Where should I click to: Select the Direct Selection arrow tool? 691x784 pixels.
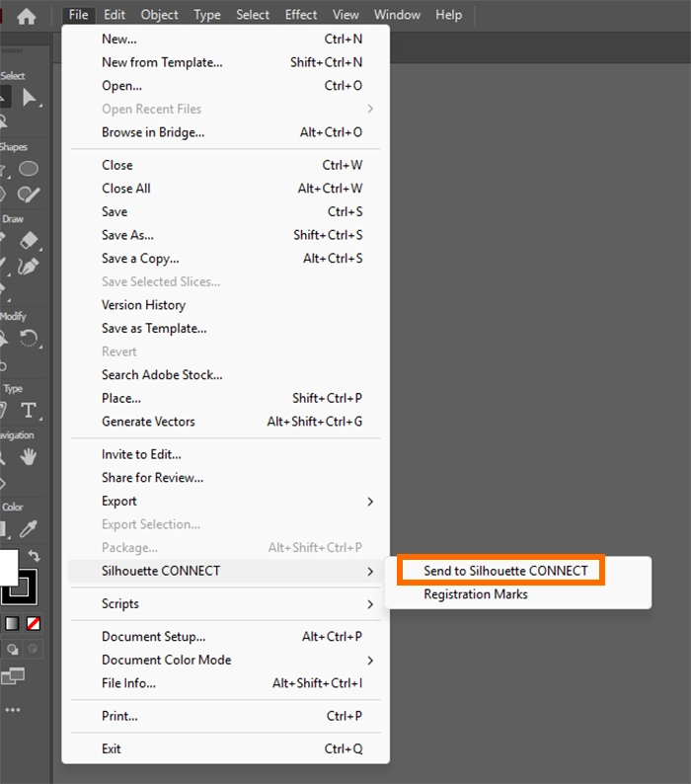pos(30,97)
